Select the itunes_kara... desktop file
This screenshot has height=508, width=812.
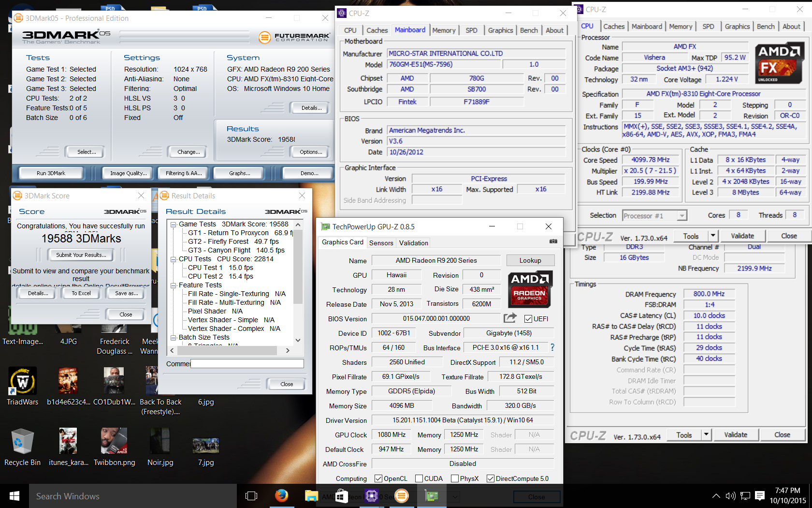pyautogui.click(x=69, y=447)
